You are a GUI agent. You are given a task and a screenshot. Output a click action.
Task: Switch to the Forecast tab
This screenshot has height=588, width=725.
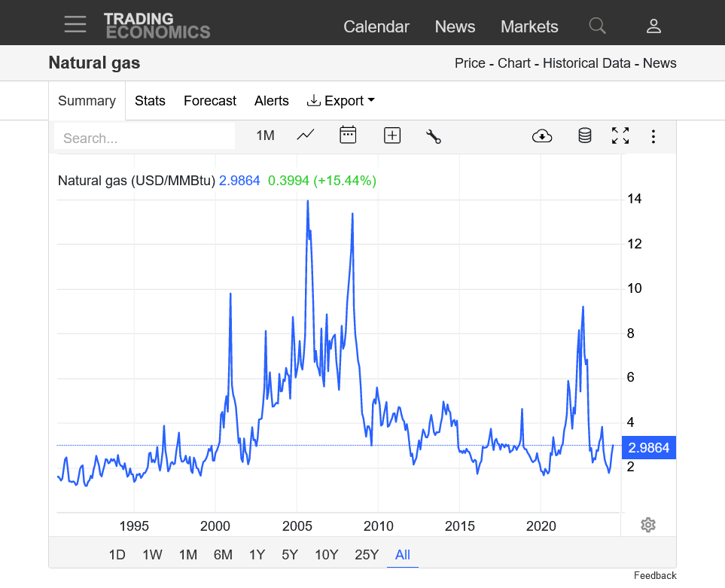coord(210,101)
